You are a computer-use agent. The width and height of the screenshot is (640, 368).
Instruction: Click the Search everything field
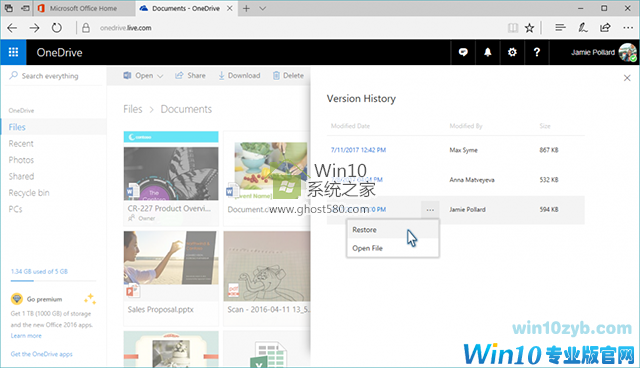click(54, 76)
